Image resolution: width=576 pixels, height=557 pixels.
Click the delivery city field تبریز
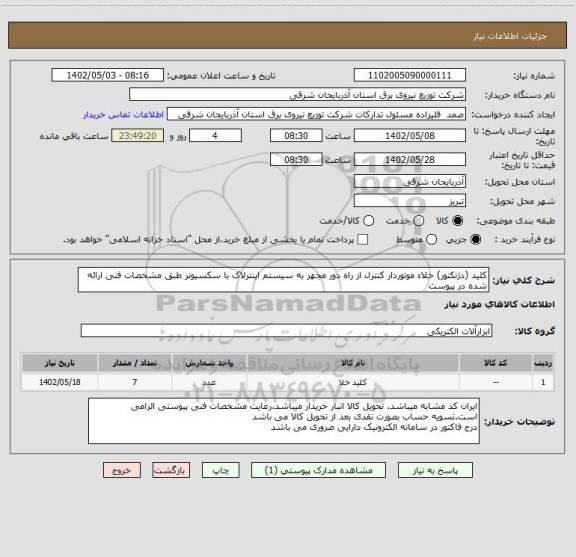pos(410,201)
